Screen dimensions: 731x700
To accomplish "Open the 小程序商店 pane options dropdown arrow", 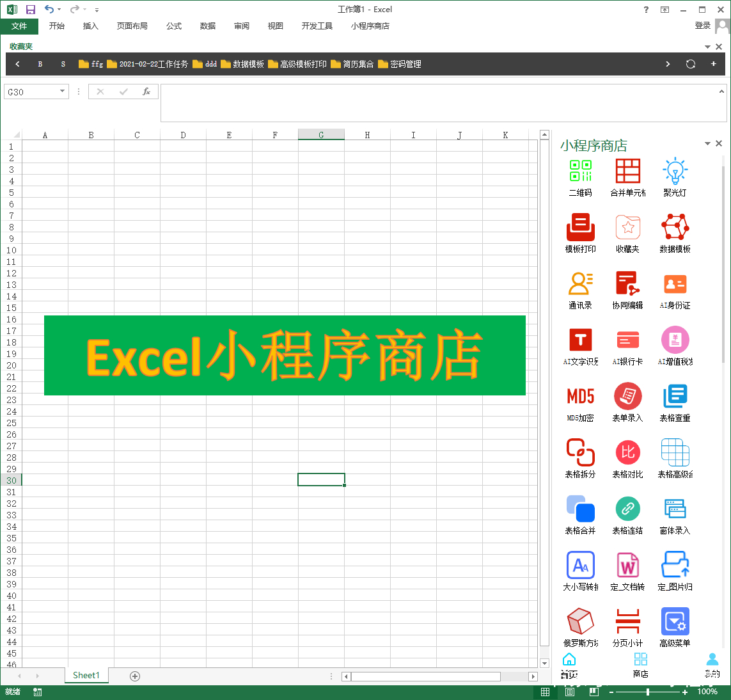I will [707, 143].
